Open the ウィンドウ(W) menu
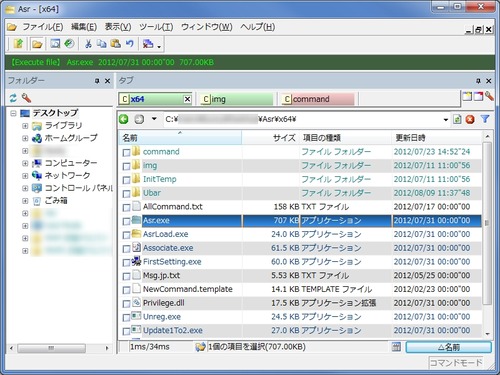 coord(207,27)
